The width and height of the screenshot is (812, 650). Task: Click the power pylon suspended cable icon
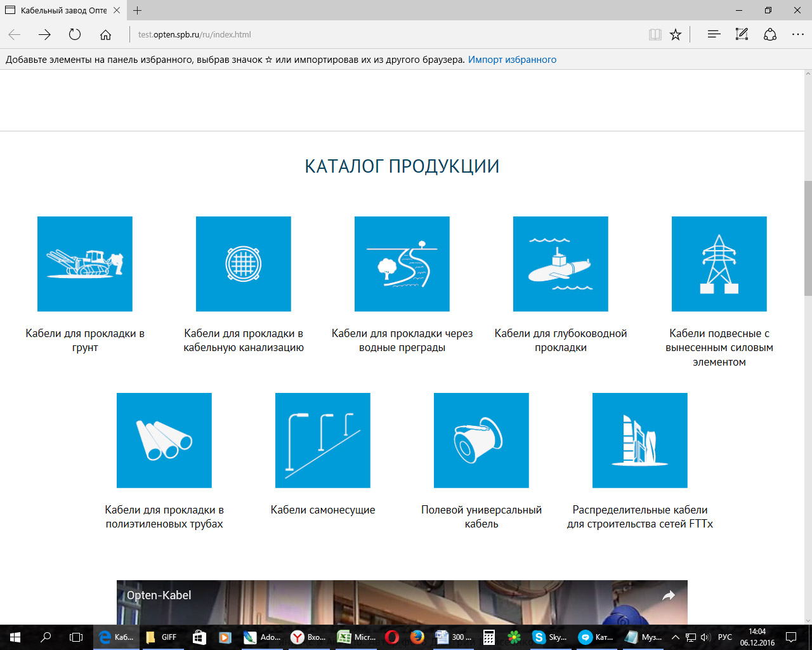[x=719, y=264]
